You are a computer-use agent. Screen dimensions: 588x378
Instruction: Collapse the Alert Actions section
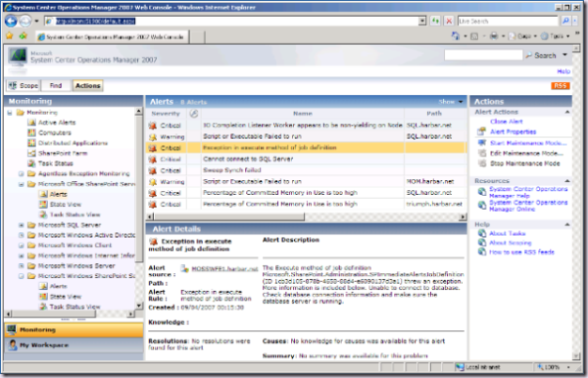pyautogui.click(x=567, y=112)
